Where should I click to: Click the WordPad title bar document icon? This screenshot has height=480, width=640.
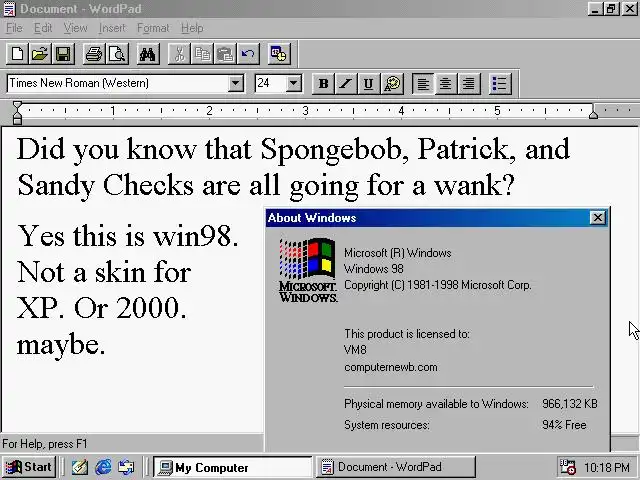[9, 9]
